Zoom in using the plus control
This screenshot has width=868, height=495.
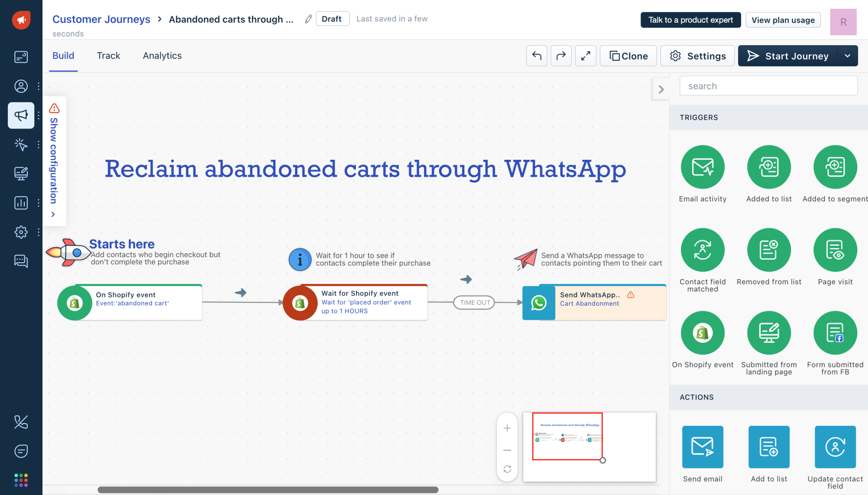coord(507,428)
